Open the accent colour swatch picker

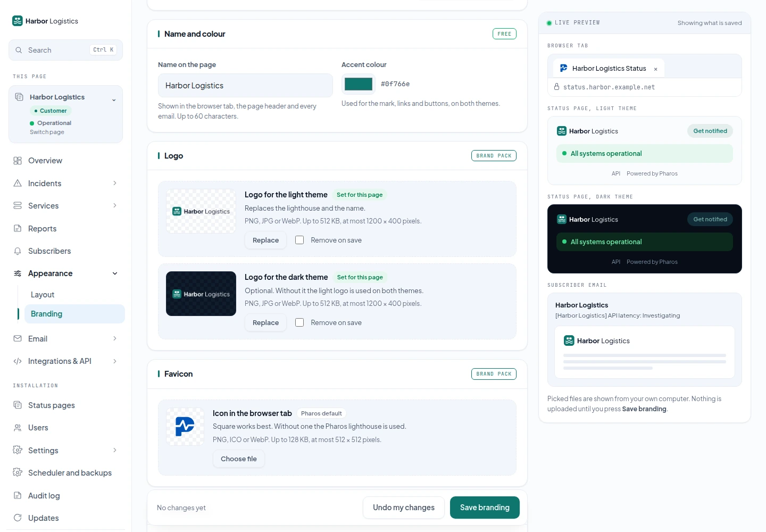point(359,84)
